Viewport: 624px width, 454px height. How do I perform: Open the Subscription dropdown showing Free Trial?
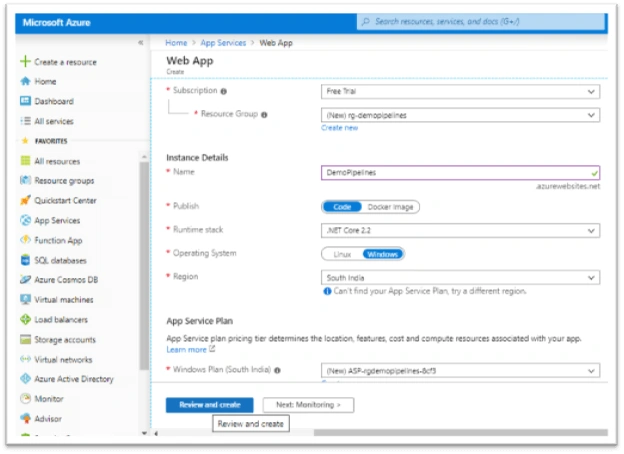point(460,92)
